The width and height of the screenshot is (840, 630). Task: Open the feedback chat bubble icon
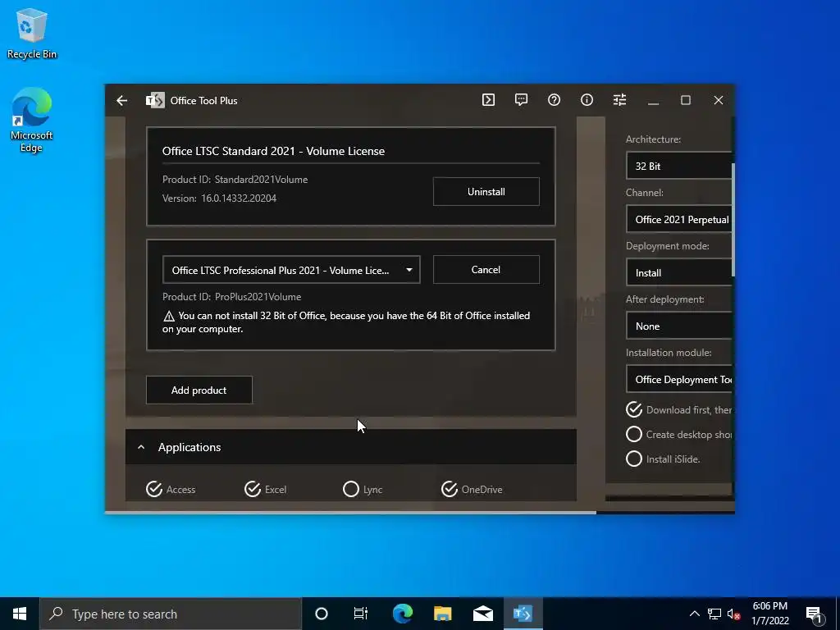pos(521,99)
